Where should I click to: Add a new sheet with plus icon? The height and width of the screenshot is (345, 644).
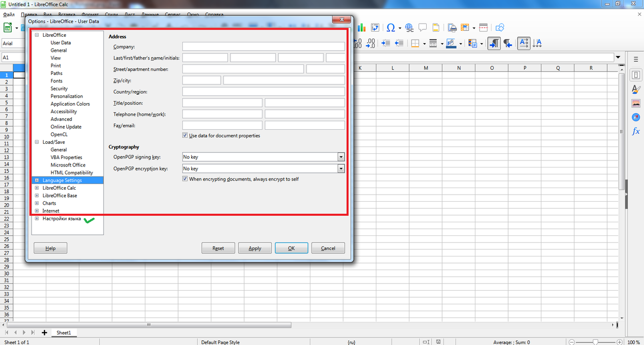44,332
